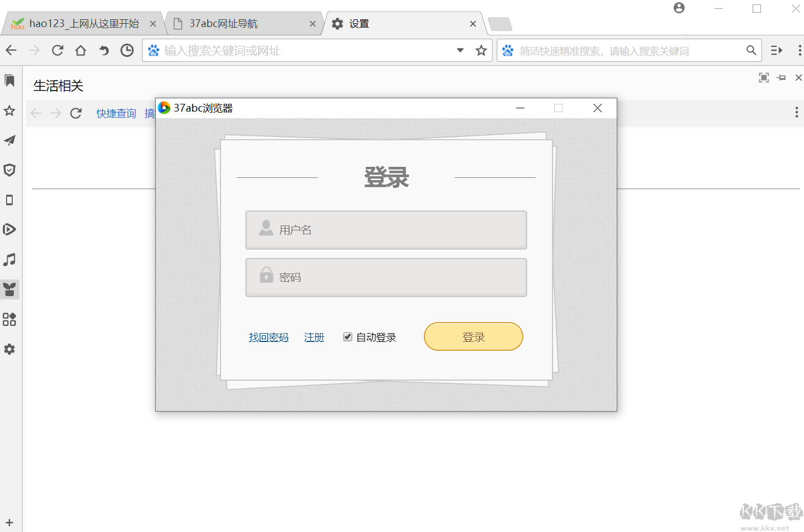Viewport: 804px width, 532px height.
Task: Open the browser main three-dot menu
Action: tap(799, 51)
